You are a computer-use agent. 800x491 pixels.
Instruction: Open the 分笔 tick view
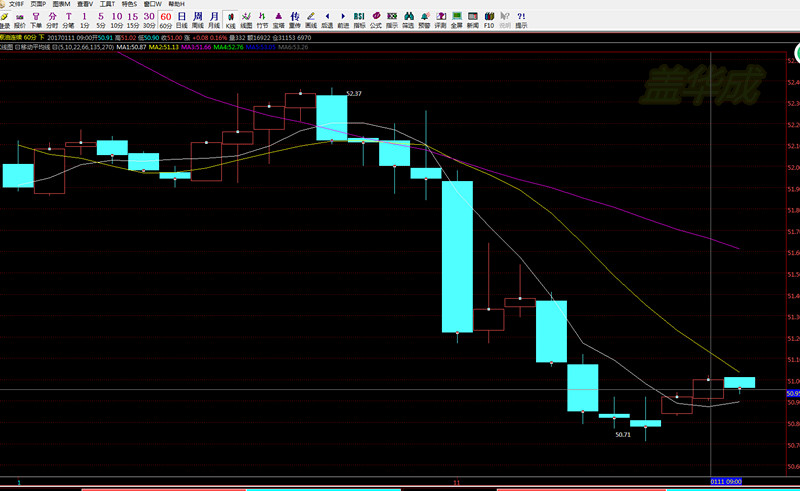tap(68, 20)
